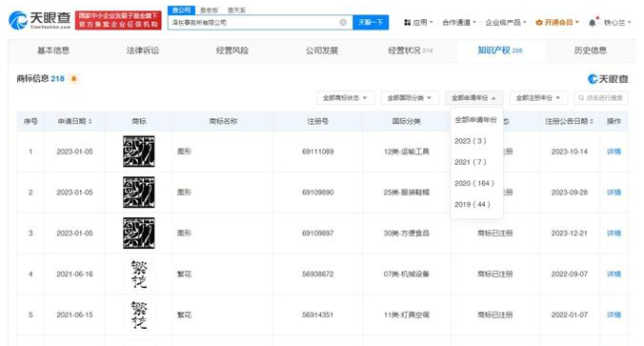Open the 繁花 trademark image in row 4
Viewport: 644px width, 346px height.
coord(139,274)
